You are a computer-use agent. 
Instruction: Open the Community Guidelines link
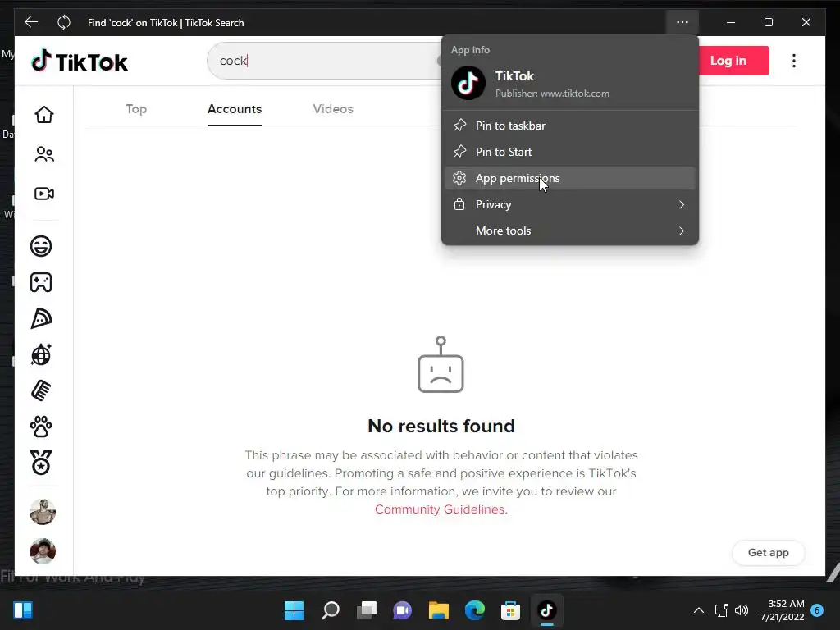(440, 509)
